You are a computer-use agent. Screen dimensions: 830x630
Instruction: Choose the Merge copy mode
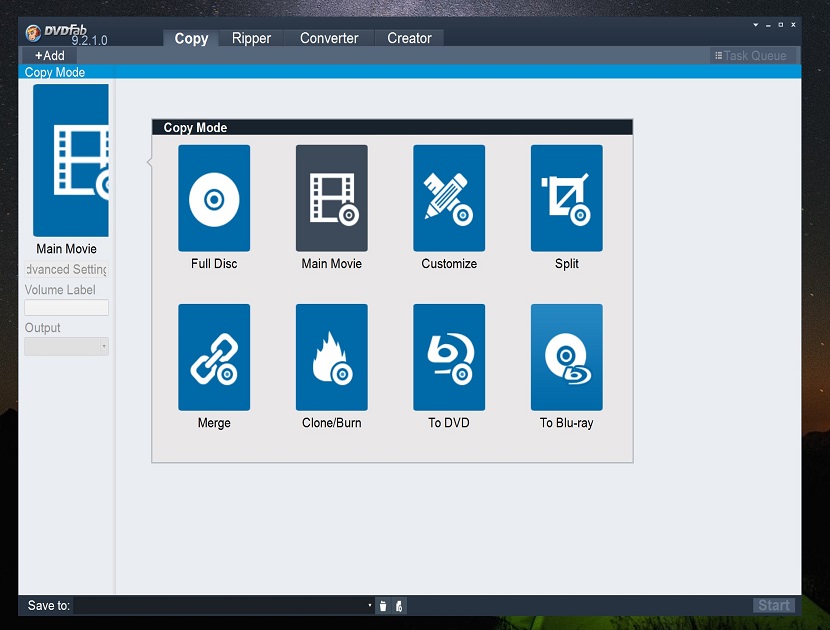click(214, 357)
